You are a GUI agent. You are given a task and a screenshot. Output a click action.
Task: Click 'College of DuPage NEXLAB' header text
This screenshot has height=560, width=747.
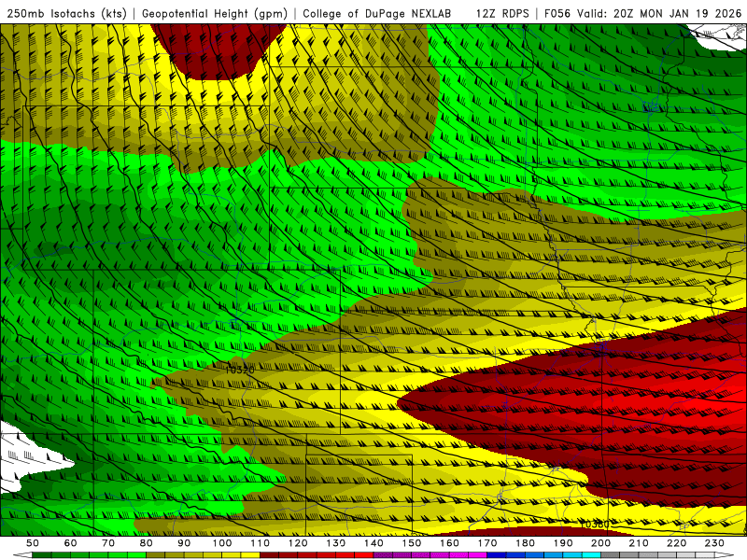coord(377,13)
